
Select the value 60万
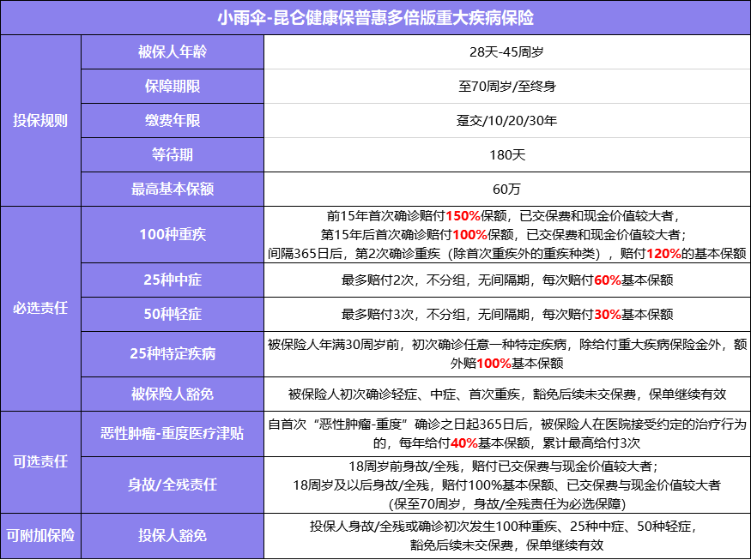(x=506, y=189)
